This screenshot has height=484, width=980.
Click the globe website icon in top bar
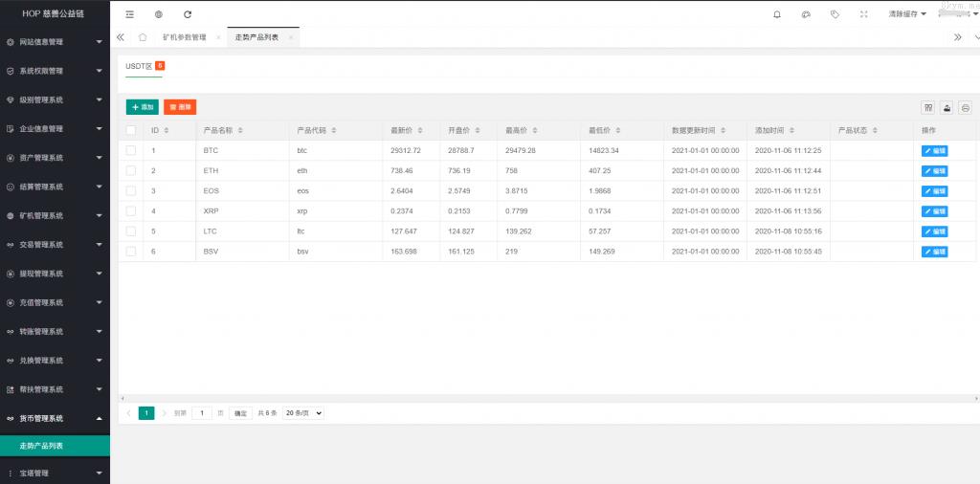click(158, 14)
